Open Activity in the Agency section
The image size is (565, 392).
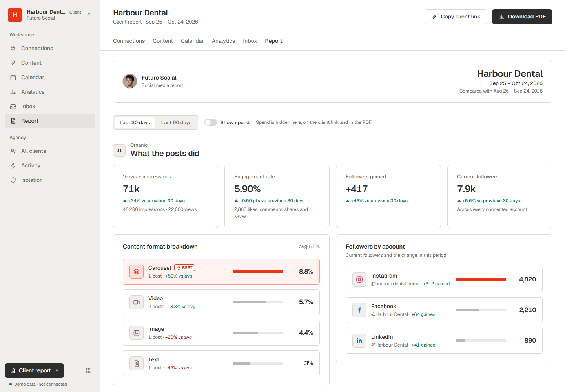pos(50,165)
